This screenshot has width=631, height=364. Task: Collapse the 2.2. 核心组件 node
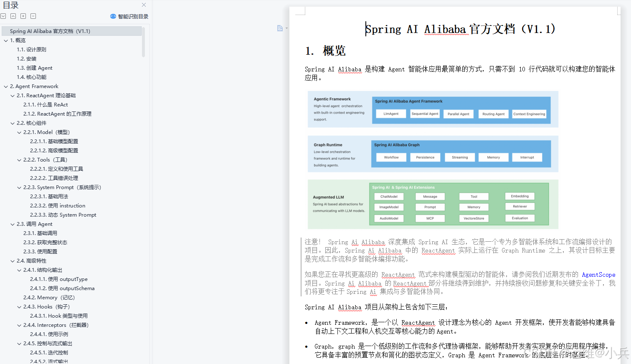tap(13, 123)
